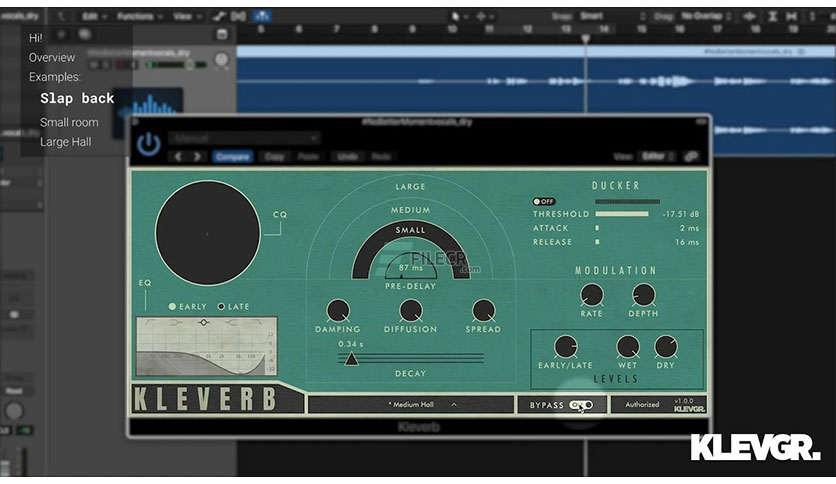Viewport: 836px width, 484px height.
Task: Click the Decay time slider handle
Action: click(351, 359)
